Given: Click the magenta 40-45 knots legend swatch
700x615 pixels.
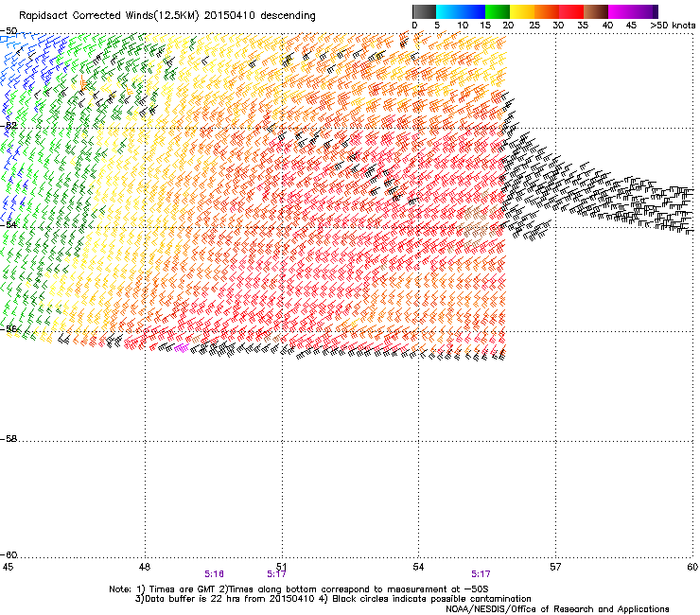Looking at the screenshot, I should click(x=621, y=11).
